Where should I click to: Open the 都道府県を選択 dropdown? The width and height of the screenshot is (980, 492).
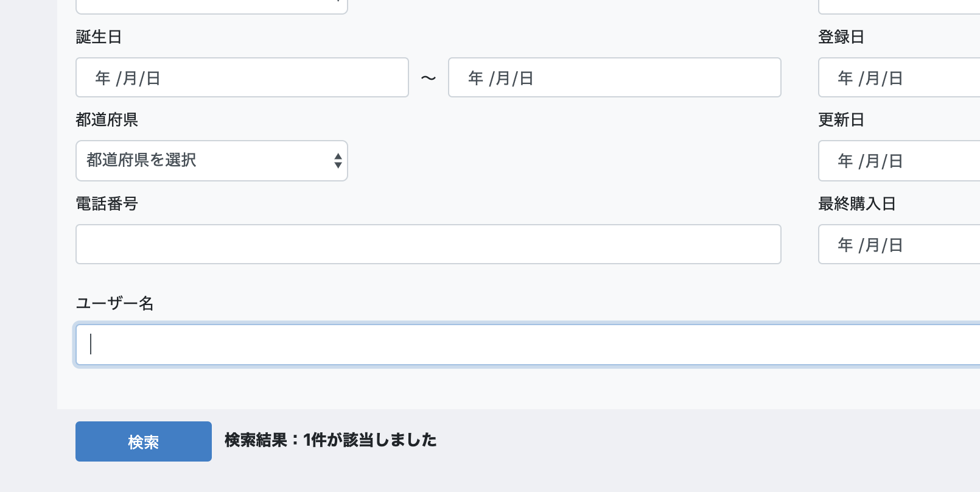[x=211, y=161]
